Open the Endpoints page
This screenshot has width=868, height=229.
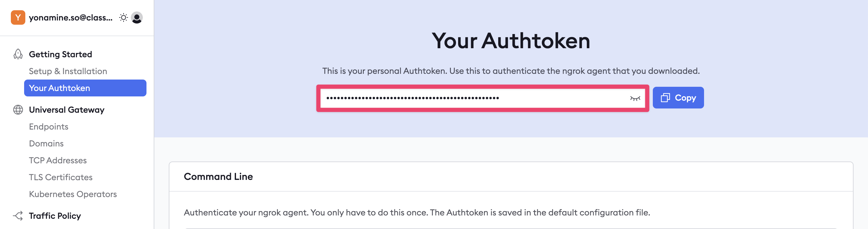49,127
